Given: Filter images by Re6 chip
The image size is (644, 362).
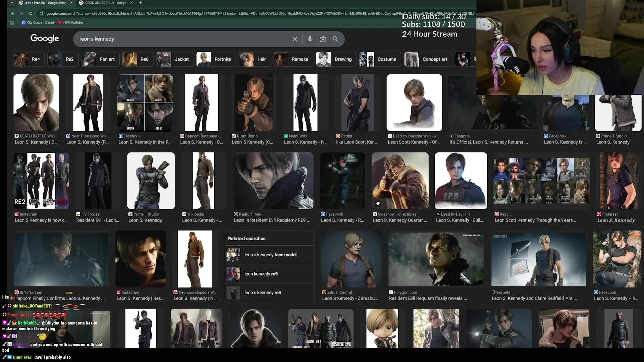Looking at the screenshot, I should pos(137,59).
